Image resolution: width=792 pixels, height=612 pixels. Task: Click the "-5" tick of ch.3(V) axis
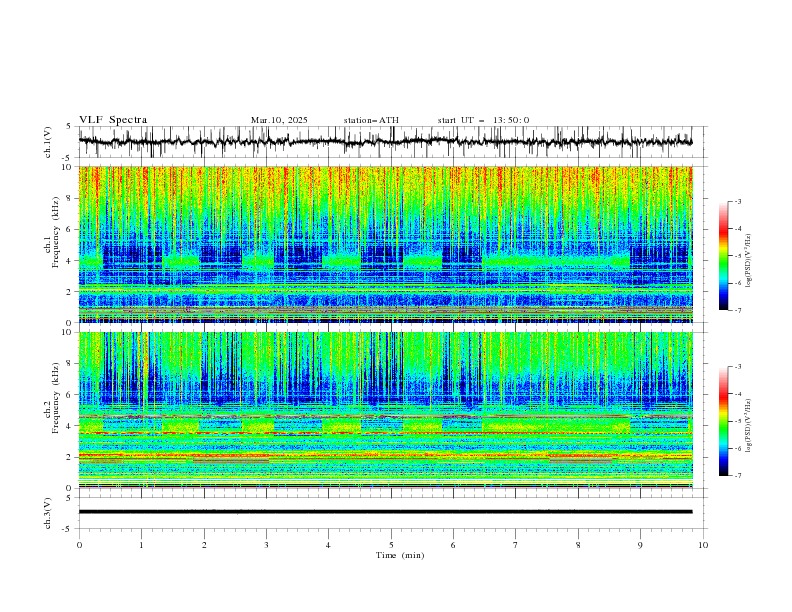pyautogui.click(x=68, y=529)
